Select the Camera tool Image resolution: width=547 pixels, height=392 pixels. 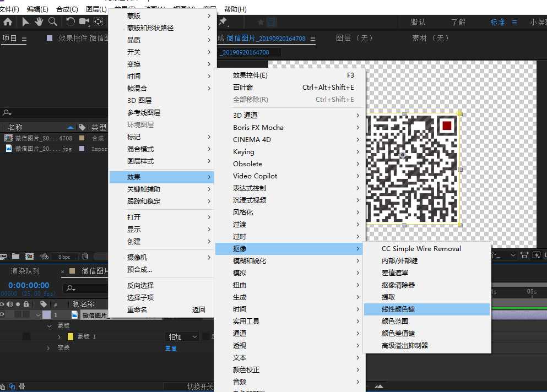tap(84, 22)
